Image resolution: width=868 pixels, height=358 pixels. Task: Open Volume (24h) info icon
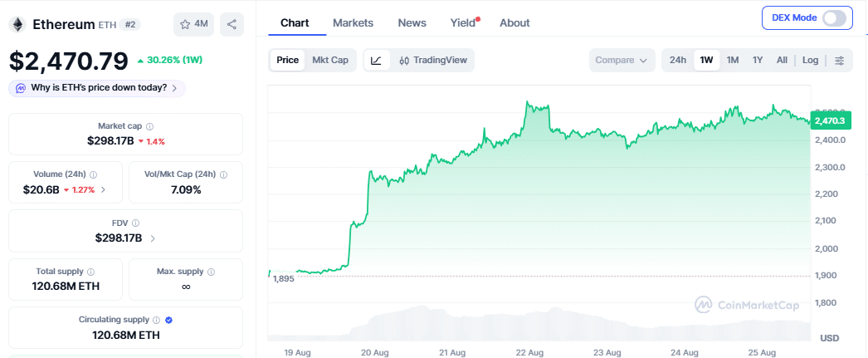[93, 174]
